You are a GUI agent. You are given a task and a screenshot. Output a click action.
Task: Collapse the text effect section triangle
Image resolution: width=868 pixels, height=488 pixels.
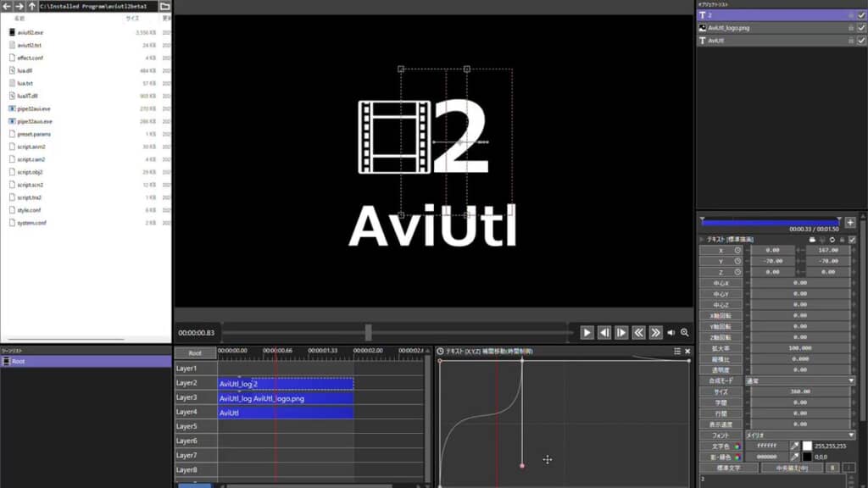[x=702, y=240]
